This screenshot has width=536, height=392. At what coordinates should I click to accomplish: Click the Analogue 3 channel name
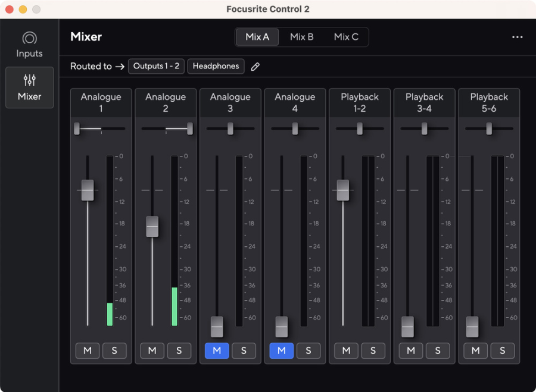point(230,102)
